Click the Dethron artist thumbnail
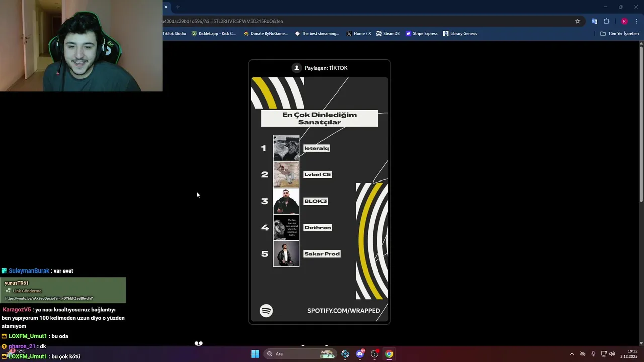Image resolution: width=644 pixels, height=362 pixels. coord(286,227)
